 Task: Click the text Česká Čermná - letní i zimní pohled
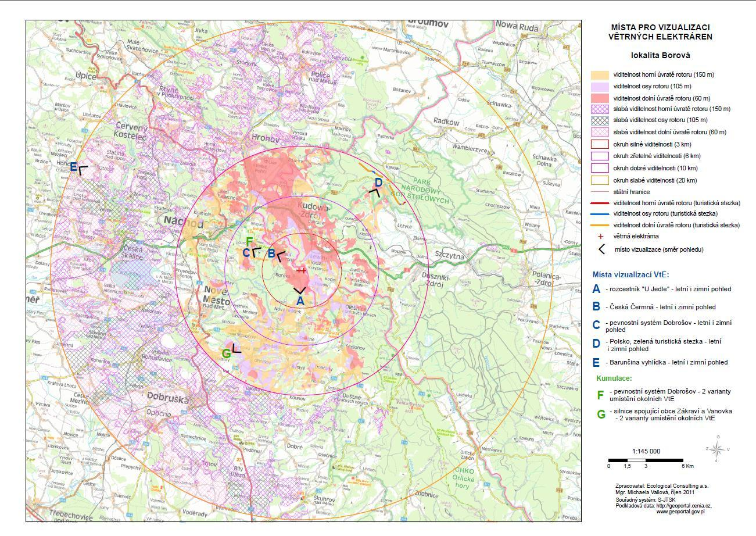click(x=660, y=307)
